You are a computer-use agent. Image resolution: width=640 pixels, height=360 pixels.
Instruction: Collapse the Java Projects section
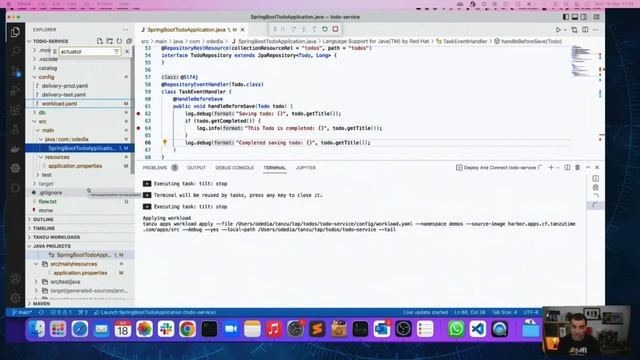pos(80,246)
